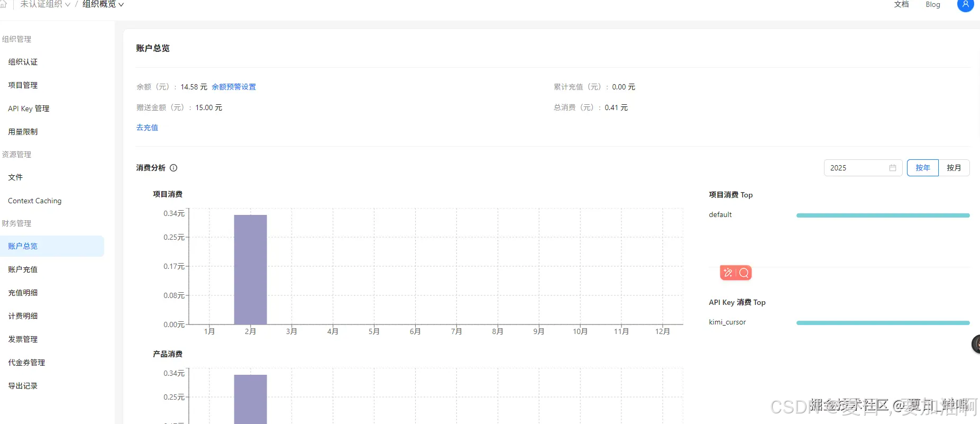Select 账户总览 in sidebar
Viewport: 980px width, 424px height.
tap(52, 246)
